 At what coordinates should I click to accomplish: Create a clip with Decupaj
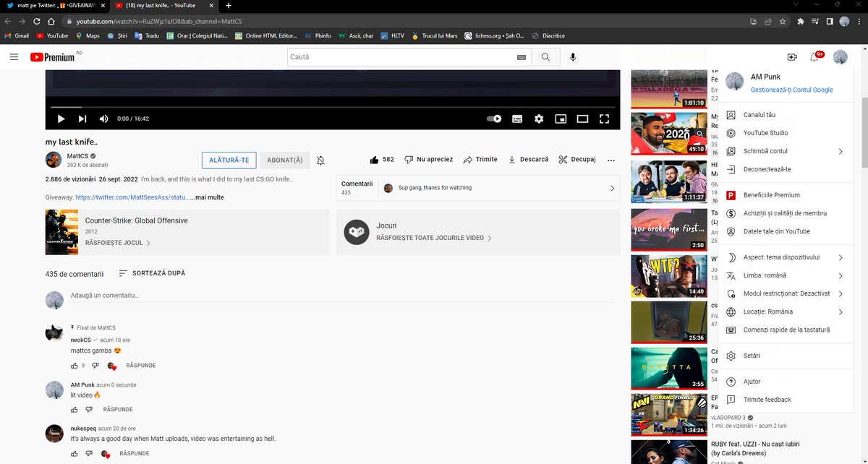577,160
